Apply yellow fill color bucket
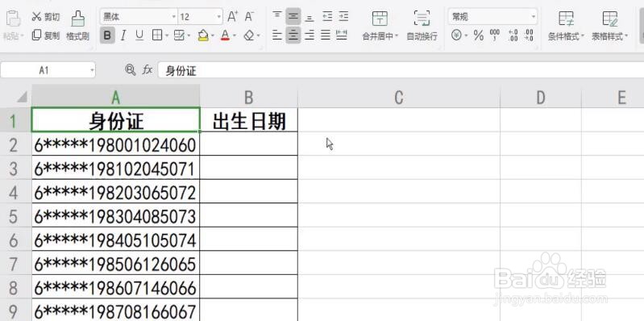644x321 pixels. (x=203, y=35)
